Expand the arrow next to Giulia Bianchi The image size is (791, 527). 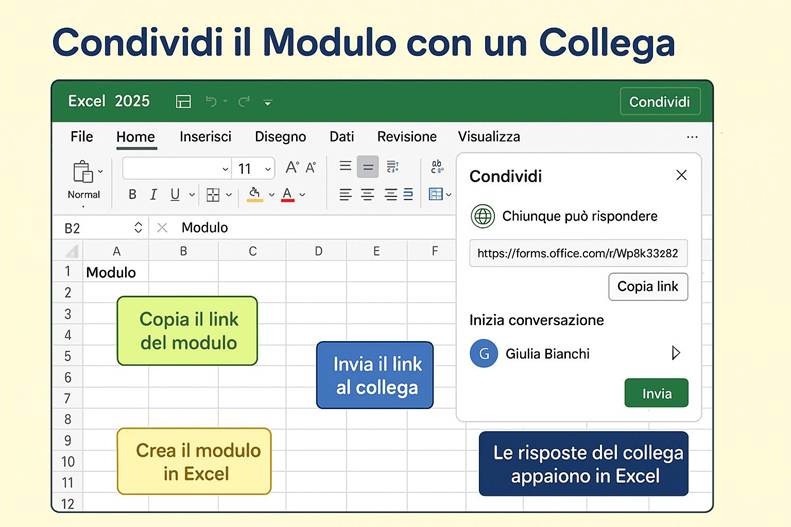tap(676, 353)
